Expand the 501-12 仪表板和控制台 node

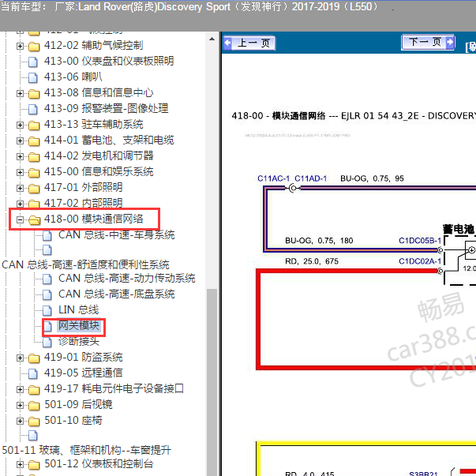[20, 464]
